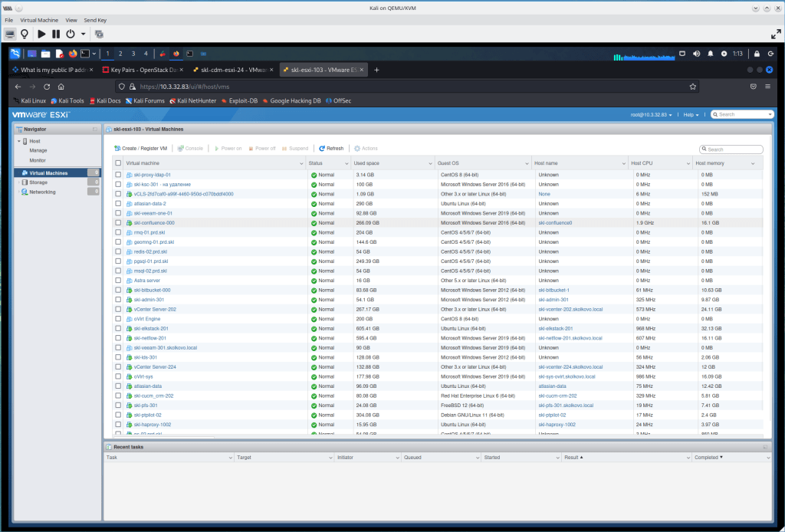Collapse the Host tree node in Navigator
The width and height of the screenshot is (785, 532).
click(18, 141)
